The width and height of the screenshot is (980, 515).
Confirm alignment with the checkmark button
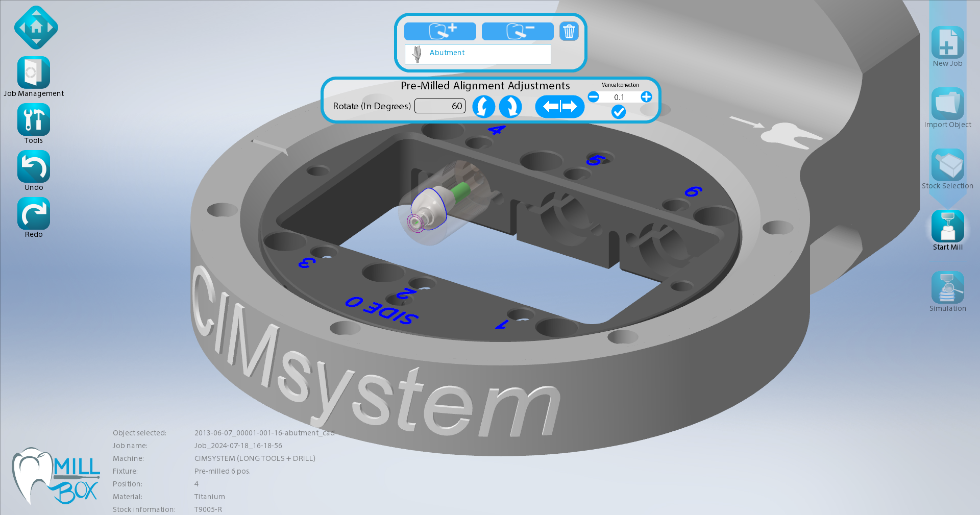pyautogui.click(x=619, y=112)
